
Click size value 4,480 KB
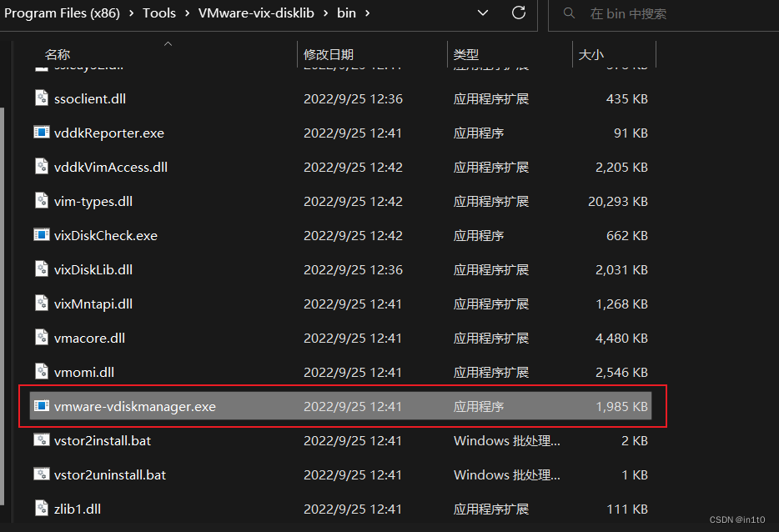(x=621, y=339)
